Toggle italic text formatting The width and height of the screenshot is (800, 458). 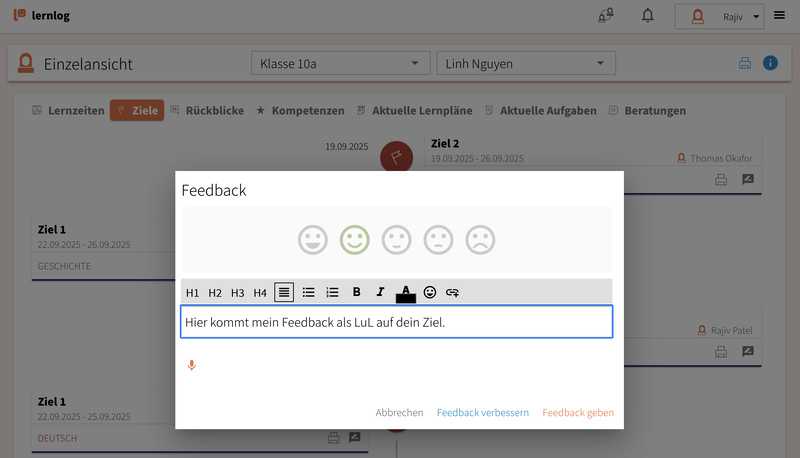[380, 292]
